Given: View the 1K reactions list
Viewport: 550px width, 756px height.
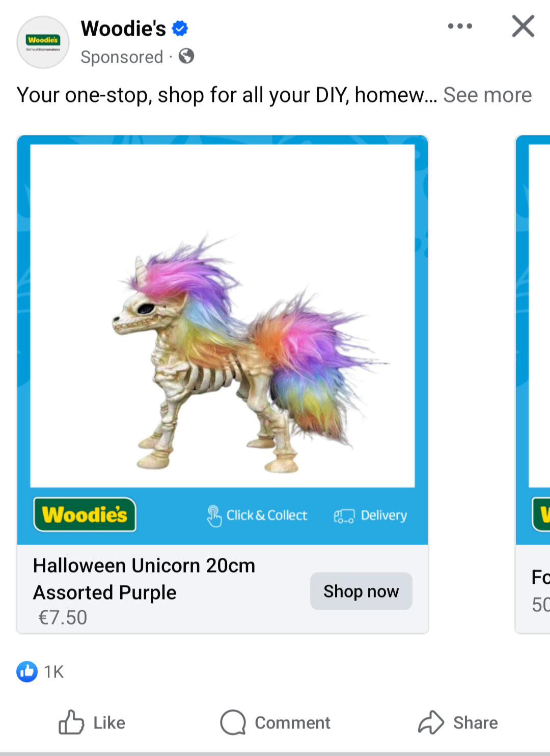Looking at the screenshot, I should 40,671.
